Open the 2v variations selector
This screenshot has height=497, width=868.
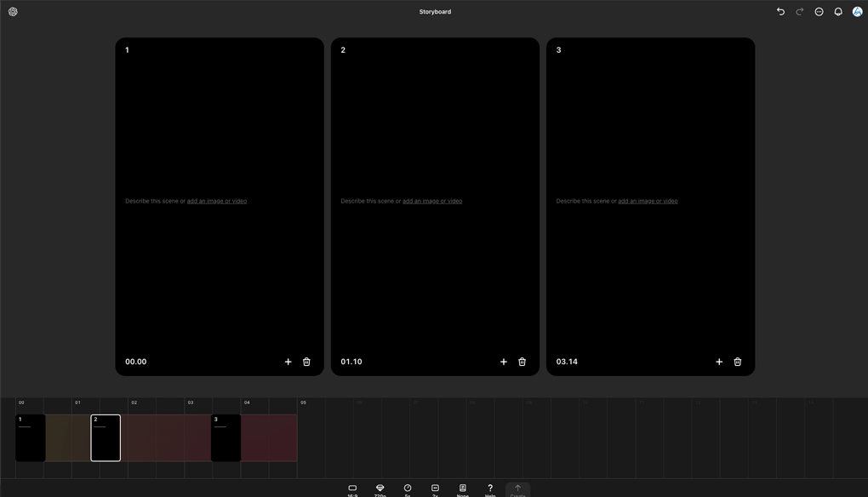click(435, 490)
